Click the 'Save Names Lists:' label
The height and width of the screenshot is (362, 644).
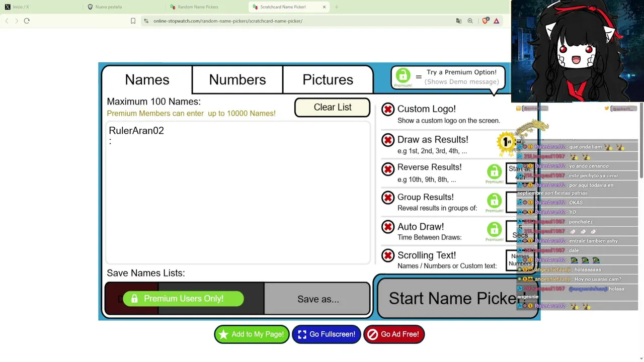(x=146, y=273)
